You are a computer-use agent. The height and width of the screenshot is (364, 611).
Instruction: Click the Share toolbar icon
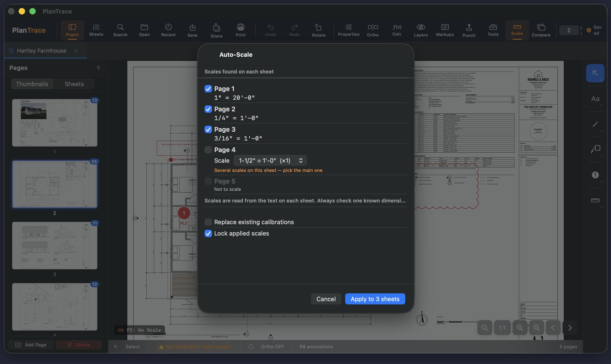click(217, 30)
